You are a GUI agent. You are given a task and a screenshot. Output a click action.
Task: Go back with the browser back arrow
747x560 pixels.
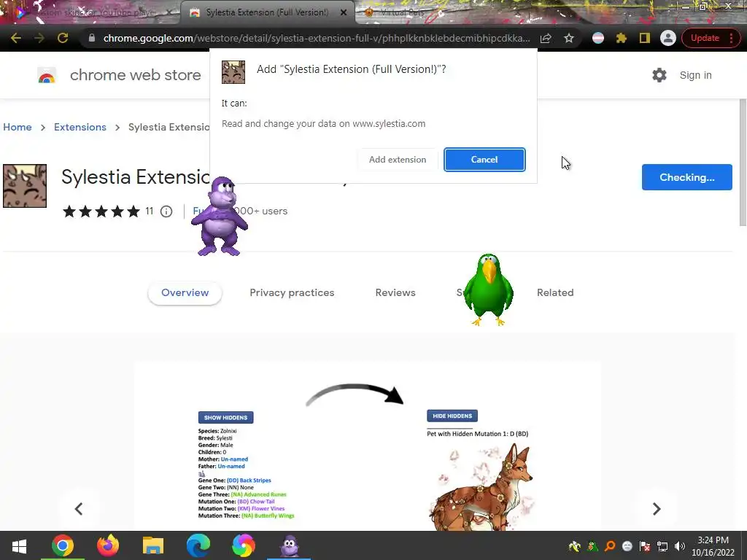[16, 38]
